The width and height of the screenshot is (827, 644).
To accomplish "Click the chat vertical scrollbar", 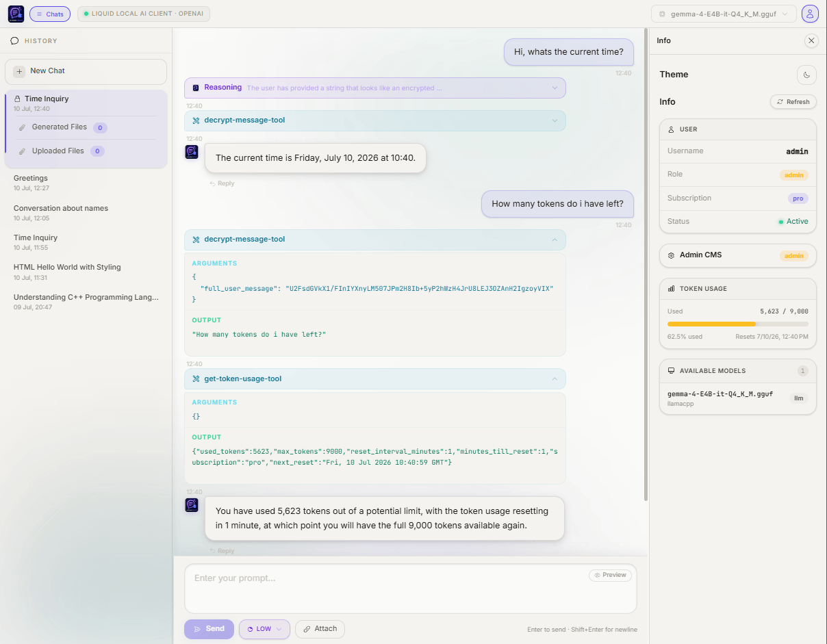I will 646,263.
